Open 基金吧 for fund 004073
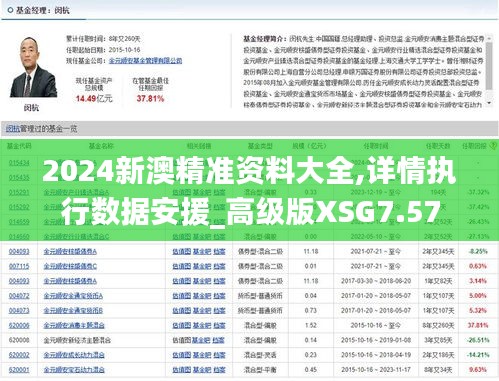 pos(202,310)
